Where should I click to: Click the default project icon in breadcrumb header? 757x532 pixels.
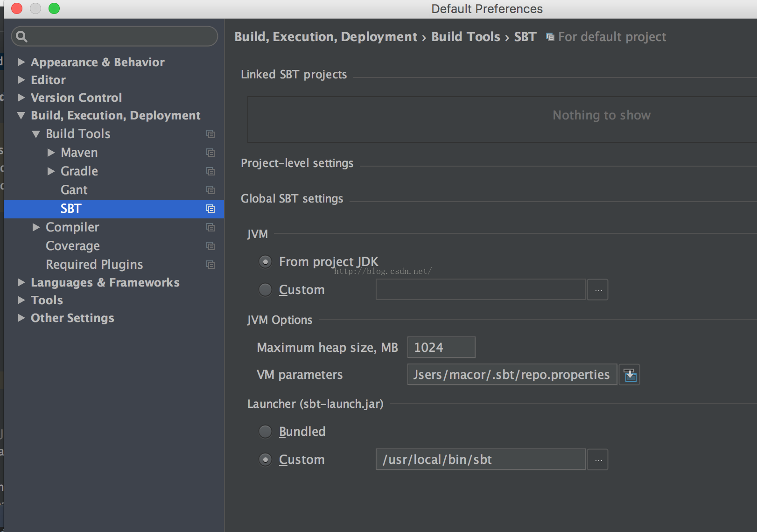click(550, 37)
